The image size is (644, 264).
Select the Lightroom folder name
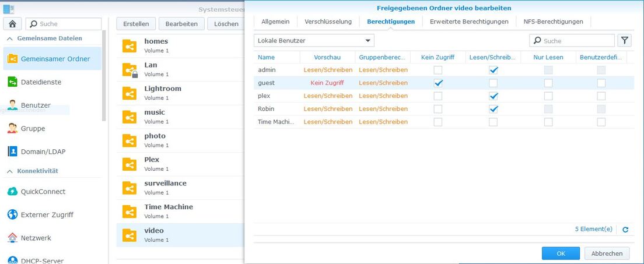point(163,89)
